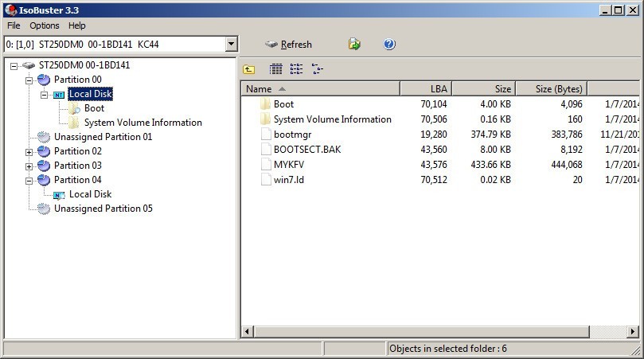Screen dimensions: 644x359
Task: Select the ST250DM0 drive icon in tree
Action: (x=29, y=65)
